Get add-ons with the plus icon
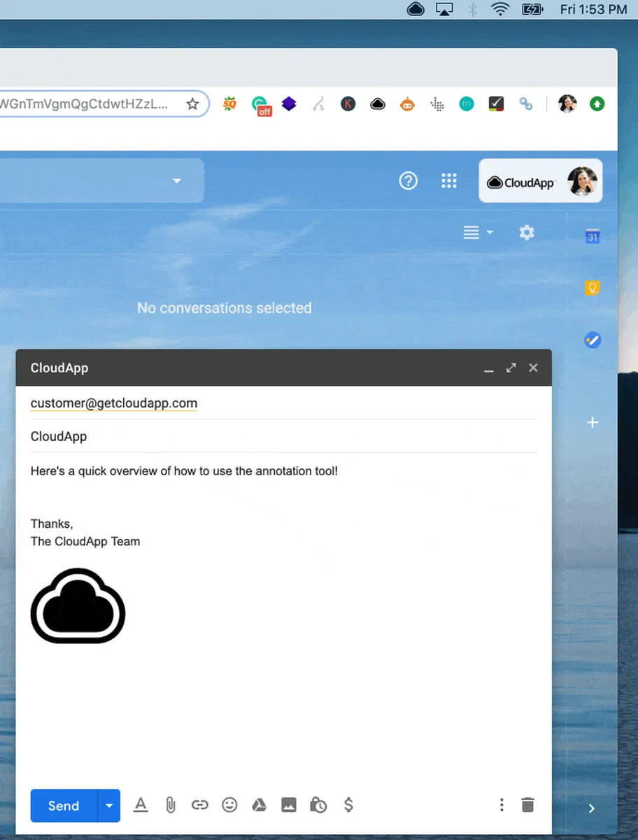The width and height of the screenshot is (638, 840). 593,423
